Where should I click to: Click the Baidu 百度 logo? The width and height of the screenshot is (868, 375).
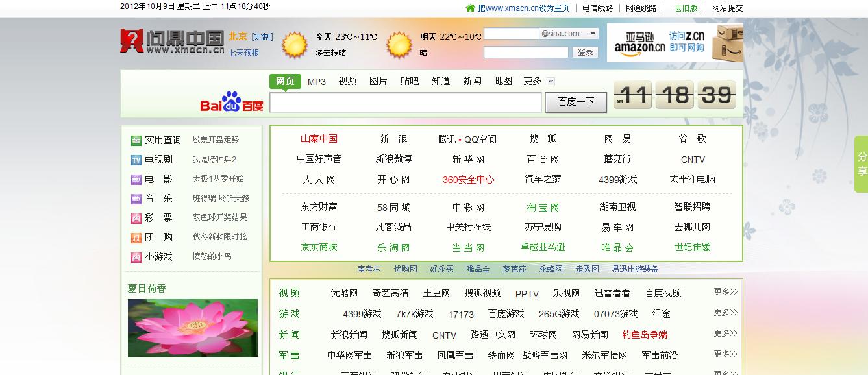tap(232, 103)
